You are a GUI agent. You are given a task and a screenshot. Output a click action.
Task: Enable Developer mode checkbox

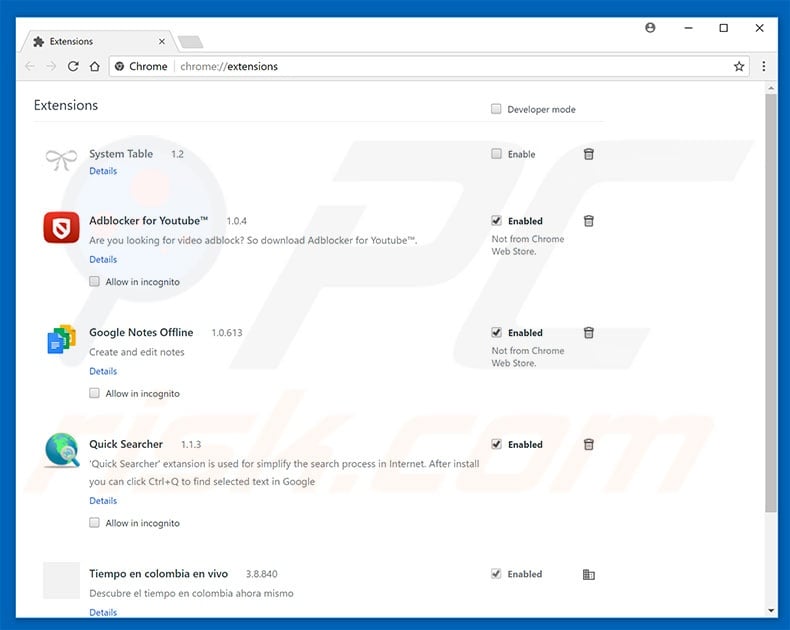pyautogui.click(x=496, y=109)
